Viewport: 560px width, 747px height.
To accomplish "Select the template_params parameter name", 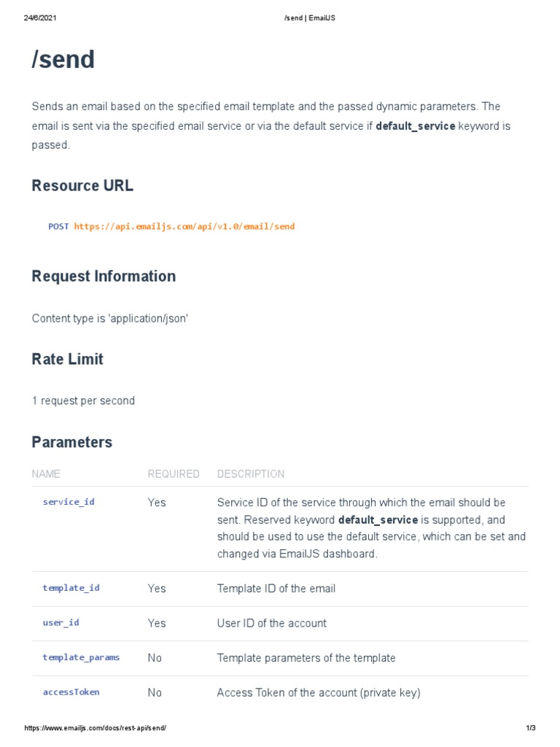I will tap(81, 657).
